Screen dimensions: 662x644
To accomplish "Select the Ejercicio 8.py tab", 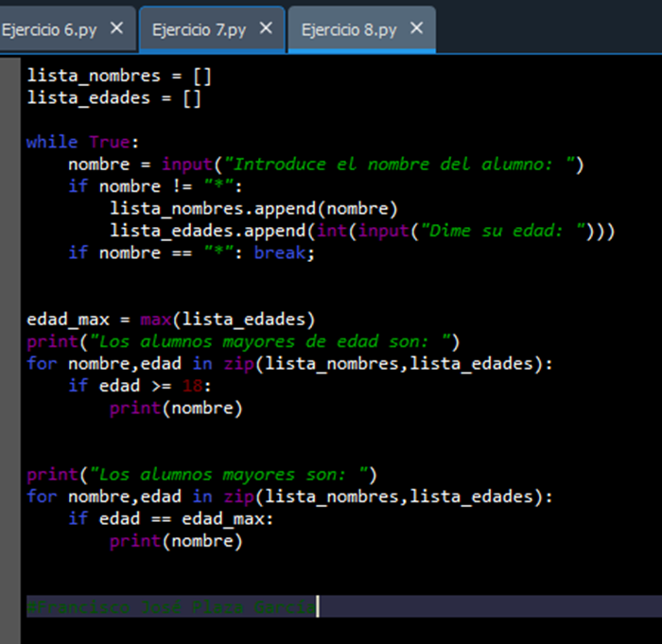I will pos(348,29).
